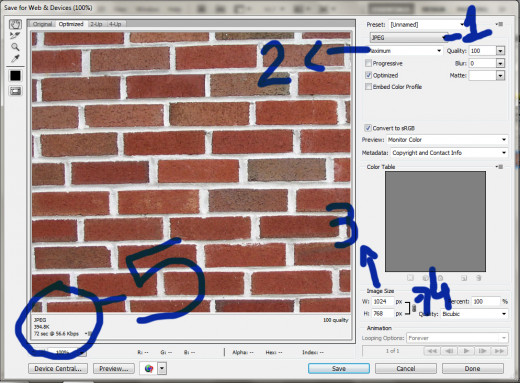Viewport: 520px width, 383px height.
Task: Open the Bicubic resample quality dropdown
Action: (474, 314)
